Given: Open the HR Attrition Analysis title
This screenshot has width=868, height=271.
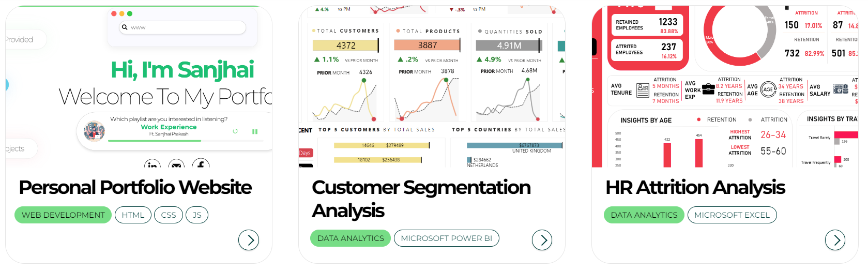Looking at the screenshot, I should coord(695,187).
